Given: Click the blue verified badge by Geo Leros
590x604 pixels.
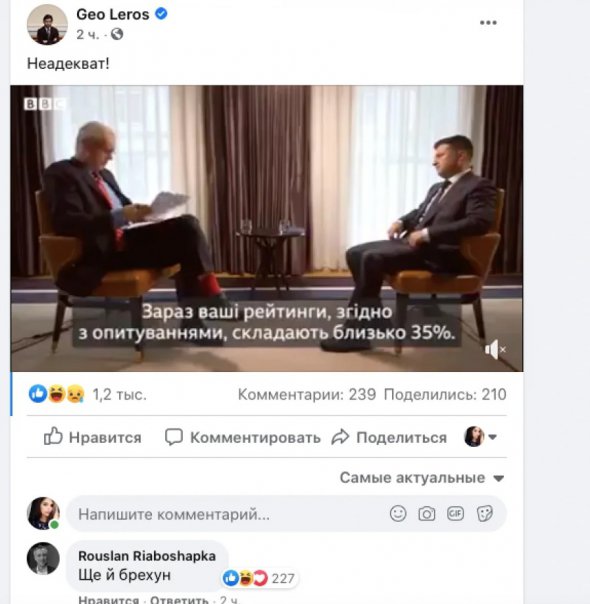Looking at the screenshot, I should pyautogui.click(x=161, y=14).
